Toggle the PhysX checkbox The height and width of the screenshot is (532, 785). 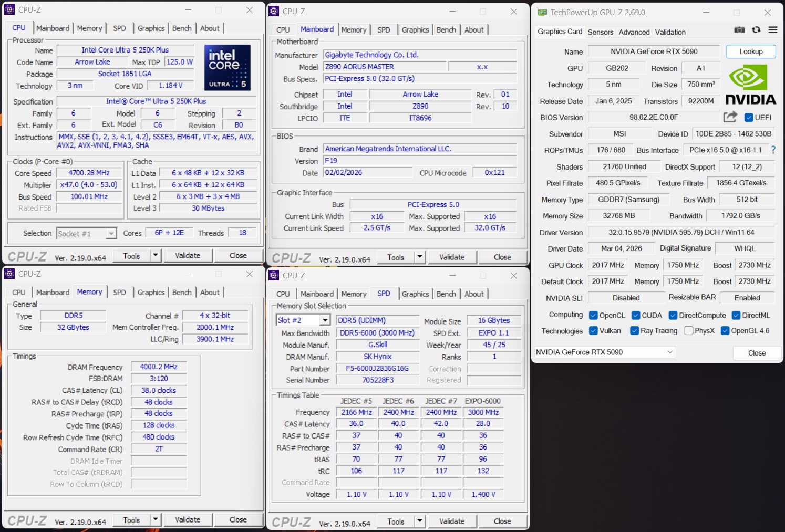688,331
